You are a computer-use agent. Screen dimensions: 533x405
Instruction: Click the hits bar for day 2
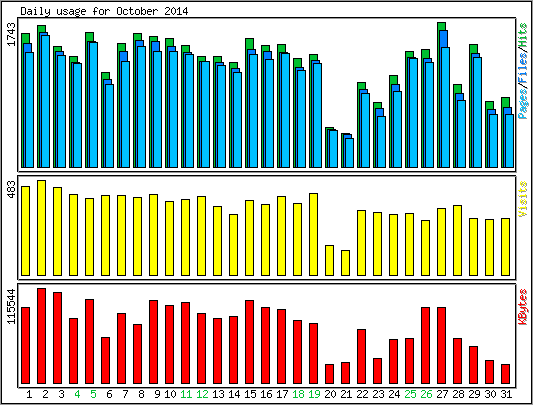pyautogui.click(x=42, y=96)
